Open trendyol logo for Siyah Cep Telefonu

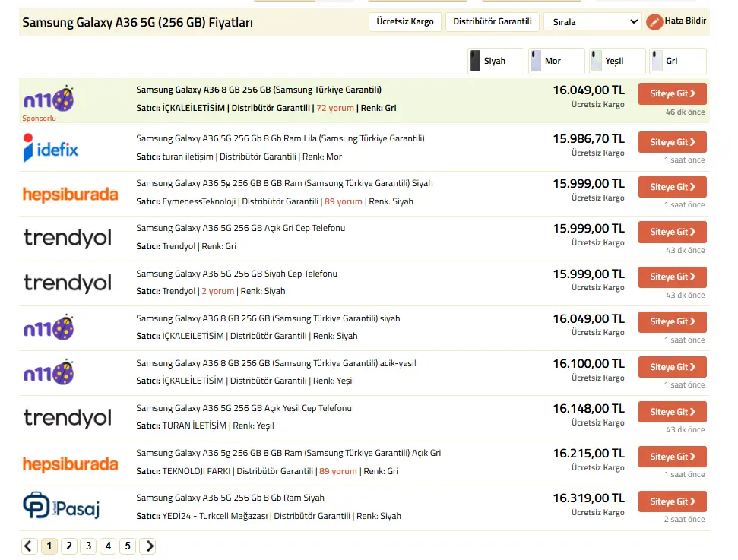68,283
